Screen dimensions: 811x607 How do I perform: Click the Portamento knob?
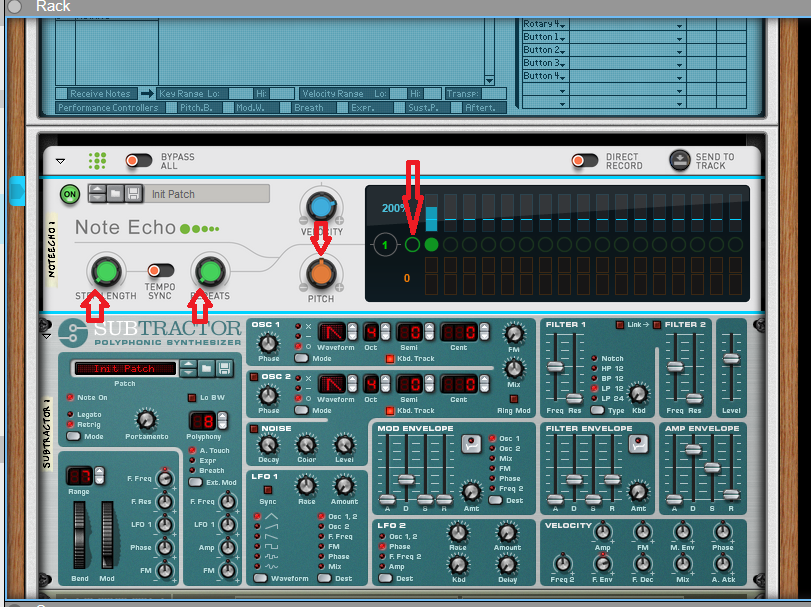coord(146,420)
